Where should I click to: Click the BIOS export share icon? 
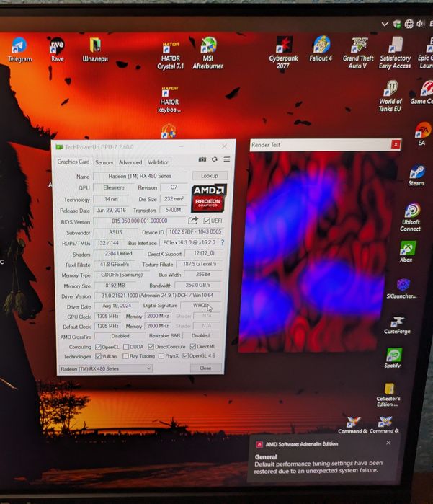[193, 221]
